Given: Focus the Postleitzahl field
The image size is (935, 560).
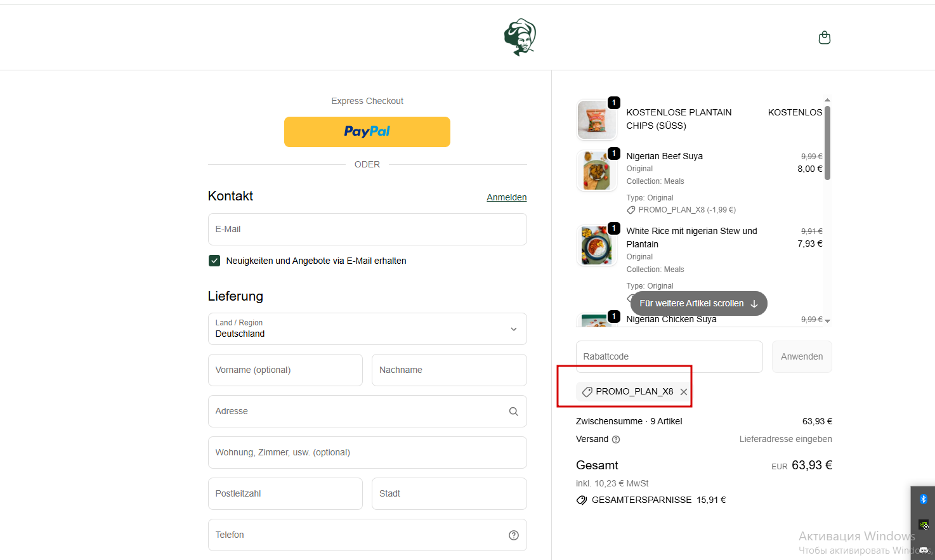Looking at the screenshot, I should (285, 493).
